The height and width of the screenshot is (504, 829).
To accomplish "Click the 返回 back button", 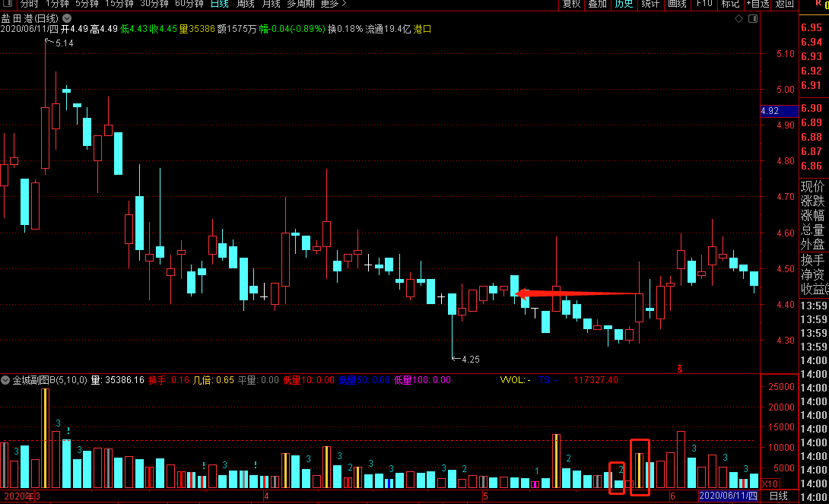I will point(785,4).
